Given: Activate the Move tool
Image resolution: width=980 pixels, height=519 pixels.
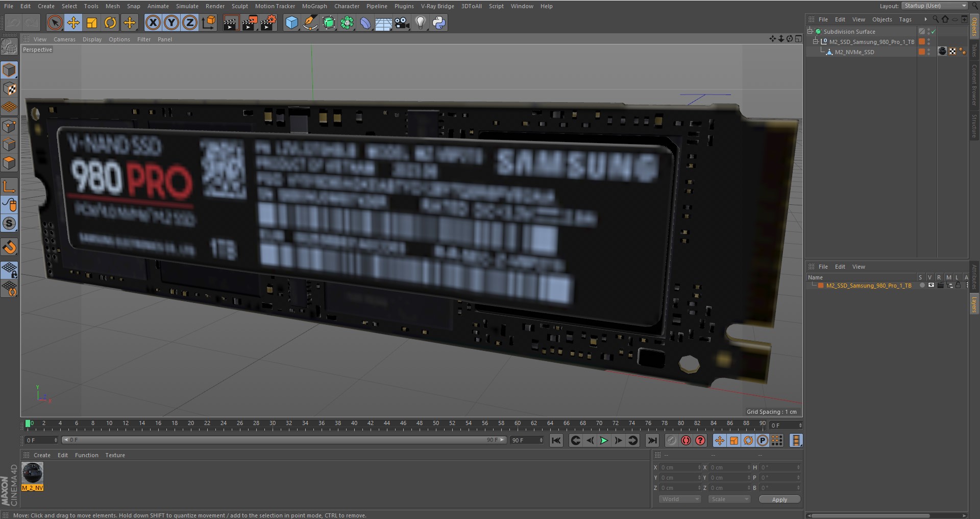Looking at the screenshot, I should (x=73, y=22).
